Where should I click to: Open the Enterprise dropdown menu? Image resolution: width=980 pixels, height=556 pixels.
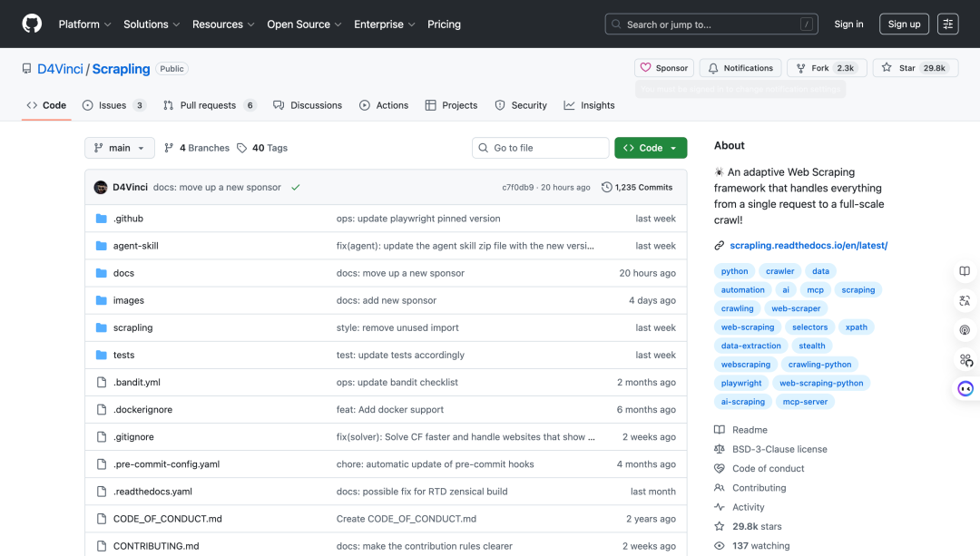coord(385,24)
